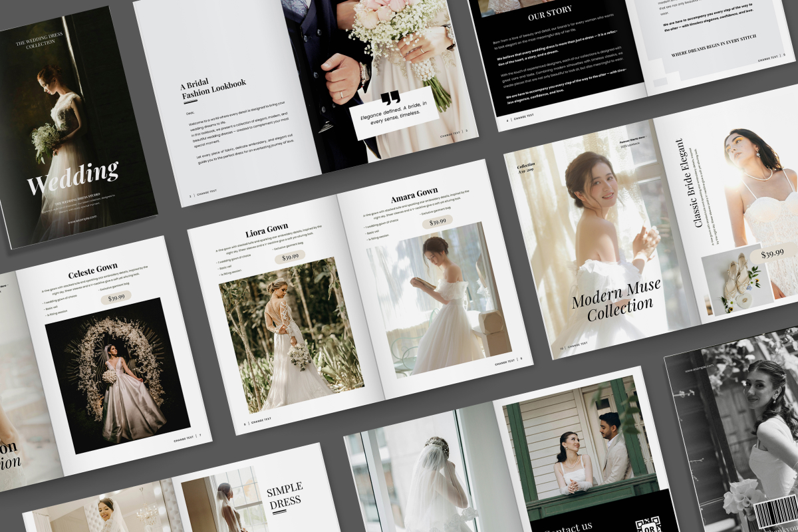This screenshot has width=798, height=532.
Task: Click www.example.com on the front cover
Action: coord(82,217)
